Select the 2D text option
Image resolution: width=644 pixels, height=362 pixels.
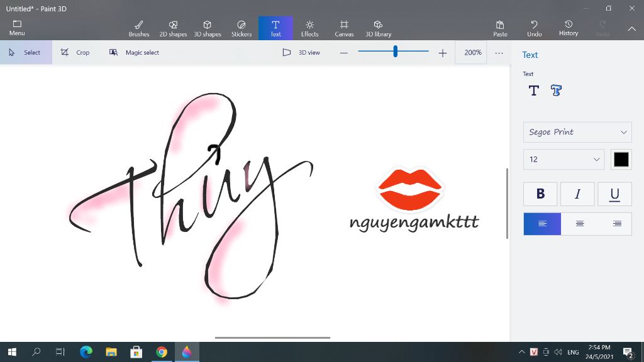(x=533, y=90)
